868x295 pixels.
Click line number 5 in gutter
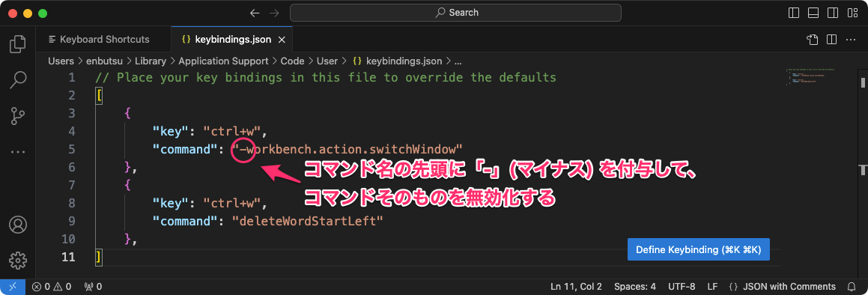pyautogui.click(x=71, y=149)
